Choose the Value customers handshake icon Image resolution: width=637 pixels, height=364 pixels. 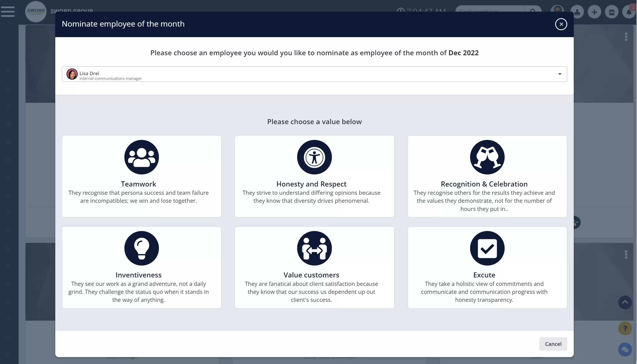[x=314, y=248]
